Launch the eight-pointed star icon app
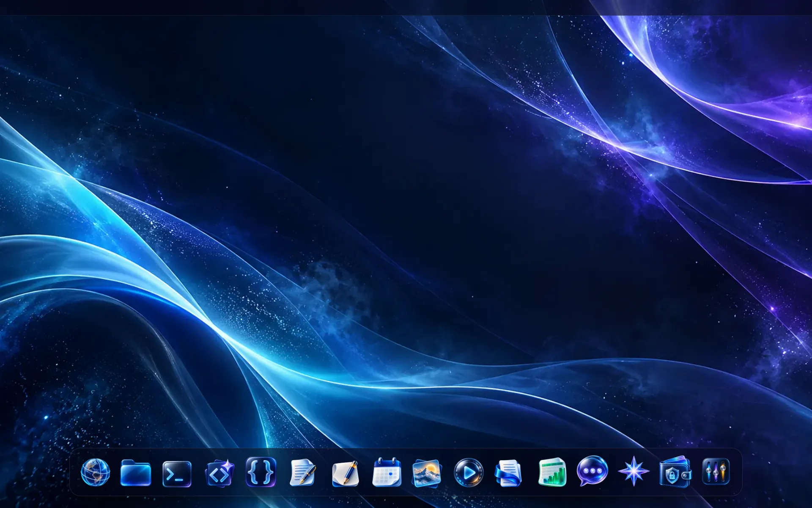The image size is (812, 508). point(634,471)
